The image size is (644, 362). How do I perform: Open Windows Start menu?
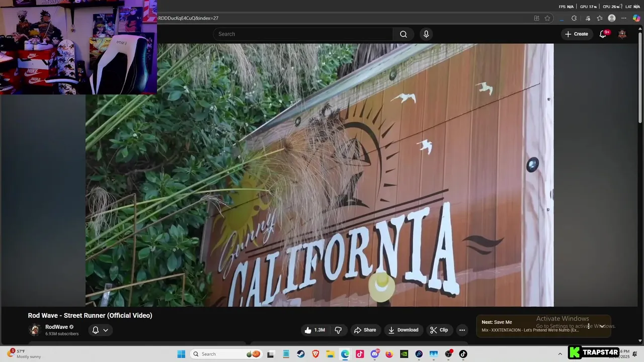pos(181,354)
